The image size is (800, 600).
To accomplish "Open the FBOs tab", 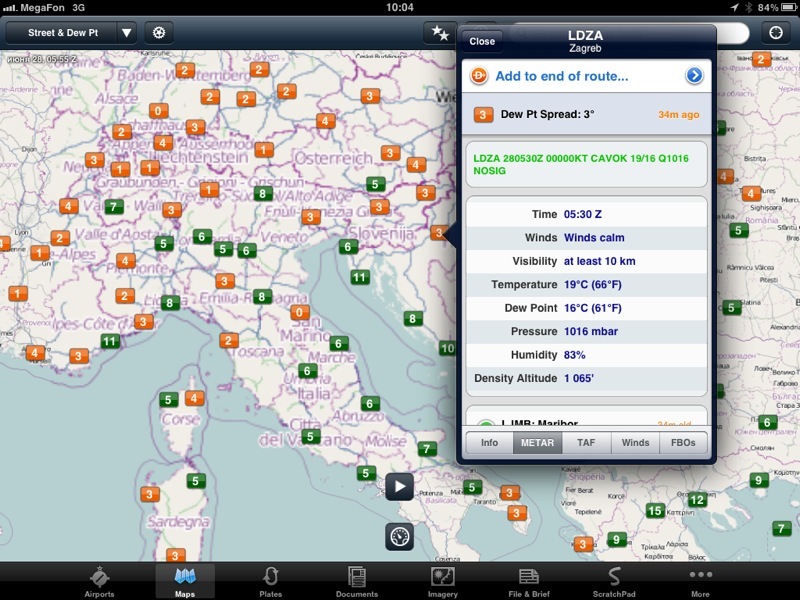I will click(x=683, y=442).
